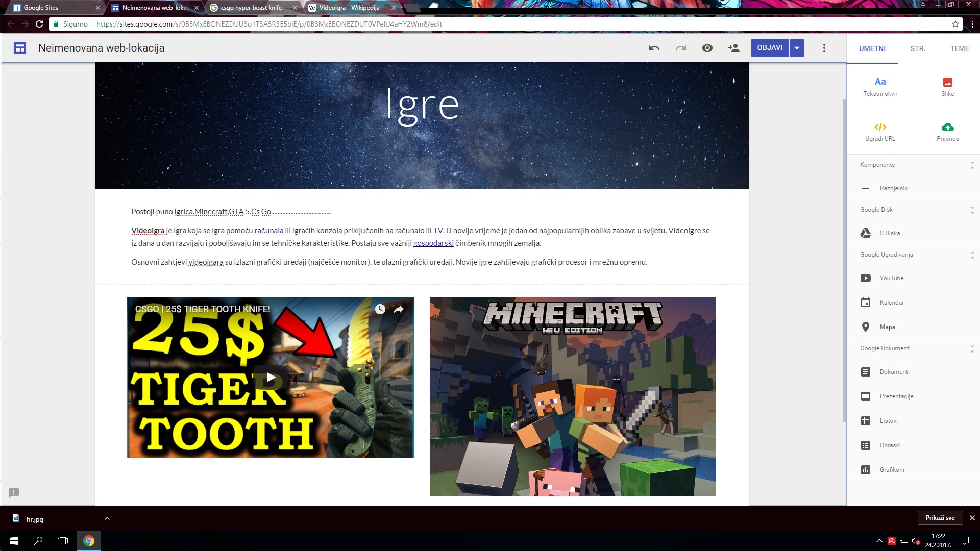Screen dimensions: 980x551
Task: Undo the last edit
Action: point(654,48)
